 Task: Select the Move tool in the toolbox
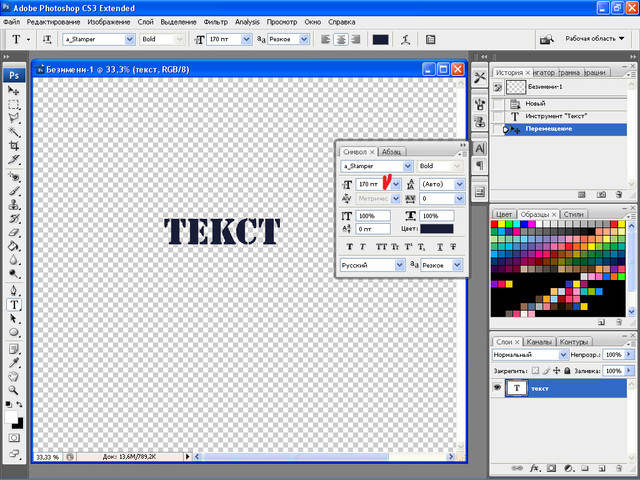point(13,90)
